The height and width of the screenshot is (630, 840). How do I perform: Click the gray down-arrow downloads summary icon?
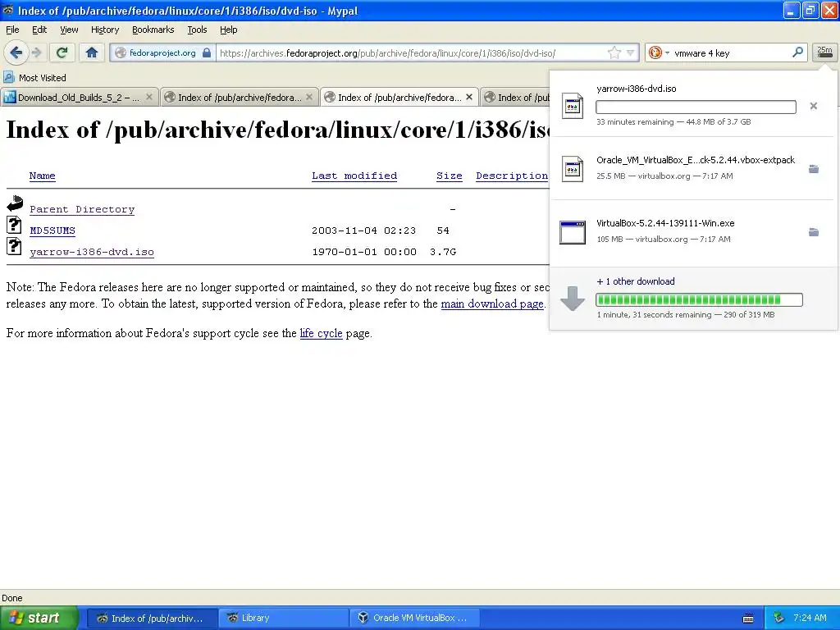pyautogui.click(x=572, y=299)
